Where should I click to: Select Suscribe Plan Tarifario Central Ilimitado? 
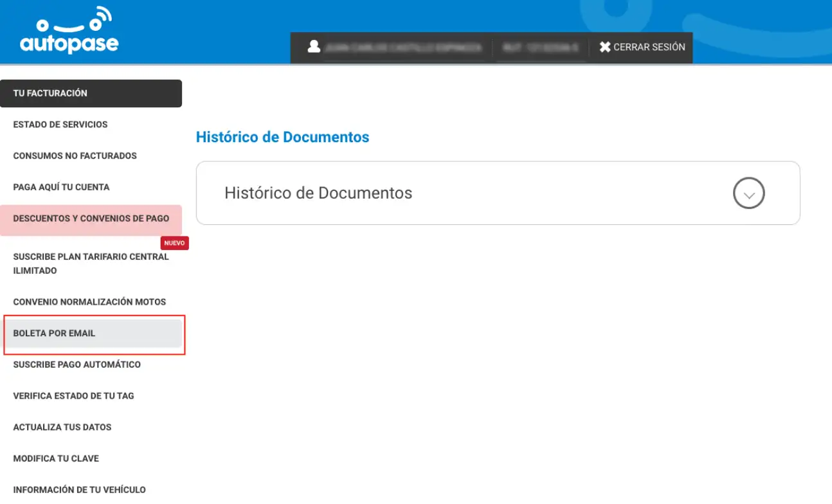pyautogui.click(x=91, y=264)
